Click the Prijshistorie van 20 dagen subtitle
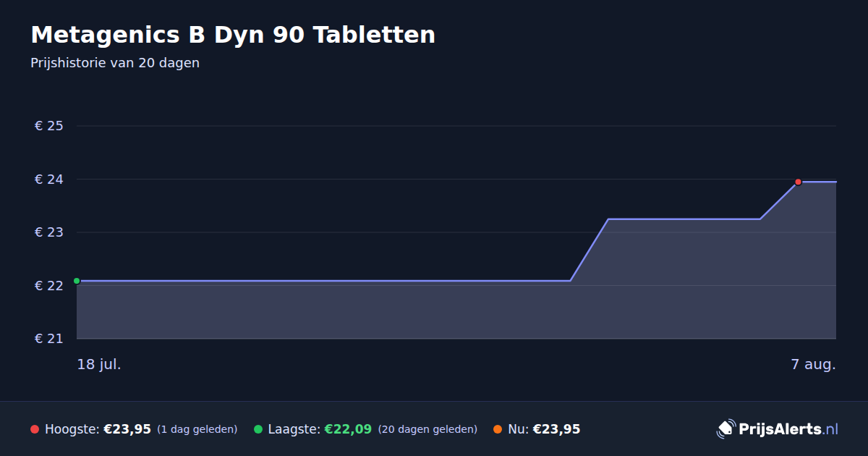The image size is (868, 456). [115, 63]
